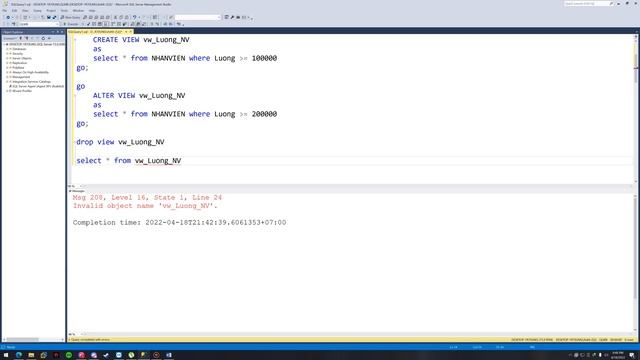Image resolution: width=640 pixels, height=360 pixels.
Task: Click the Save file icon
Action: [x=49, y=17]
